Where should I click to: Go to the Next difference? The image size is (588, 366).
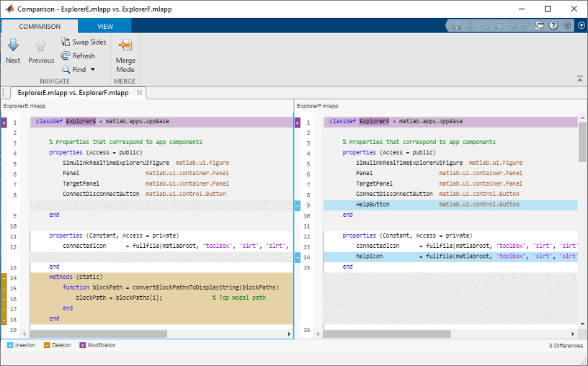13,50
